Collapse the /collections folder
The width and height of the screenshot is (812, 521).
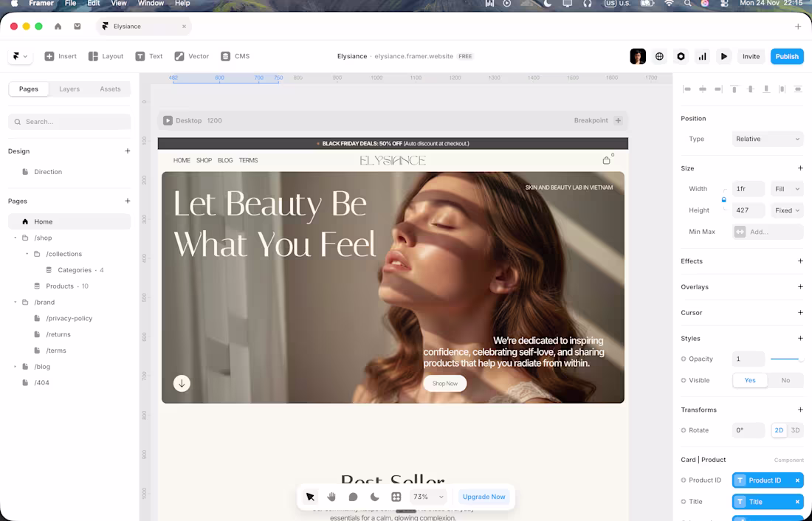coord(27,254)
